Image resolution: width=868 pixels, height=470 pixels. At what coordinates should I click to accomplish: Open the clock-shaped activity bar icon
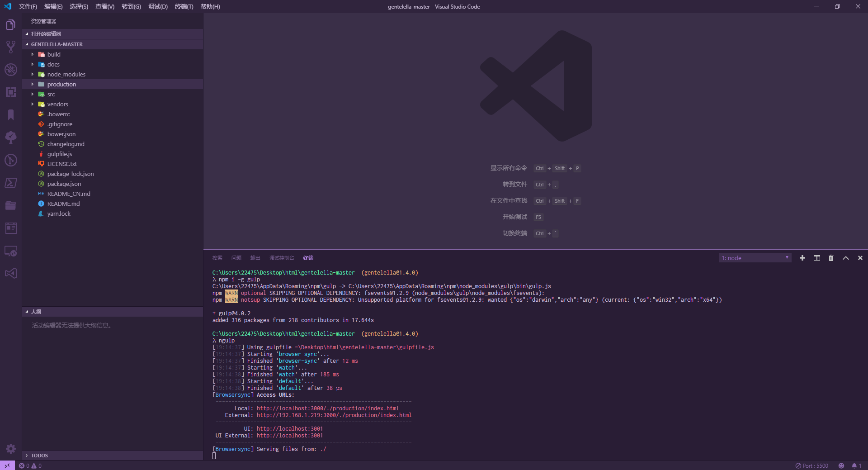11,160
